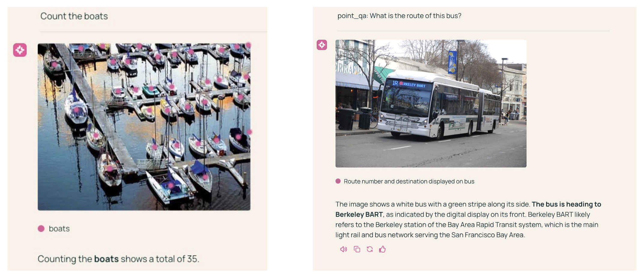Image resolution: width=644 pixels, height=278 pixels.
Task: Give the bus answer a thumbs up
Action: tap(382, 249)
